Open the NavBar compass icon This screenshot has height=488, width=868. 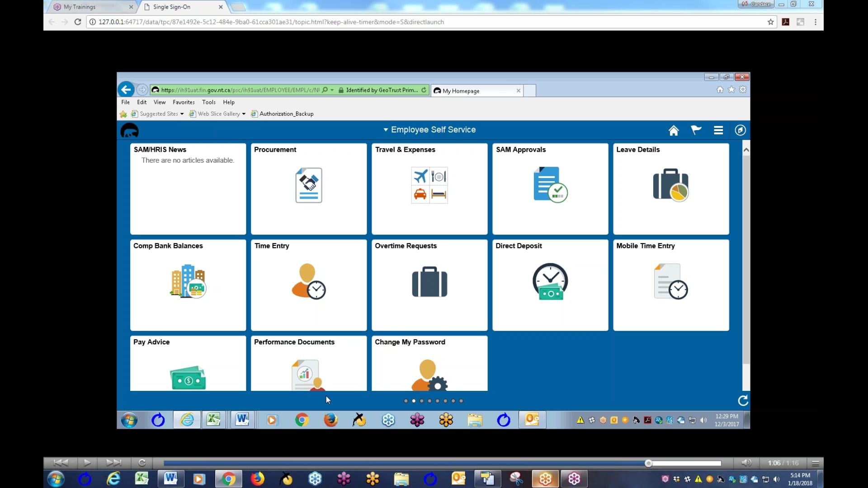coord(741,130)
